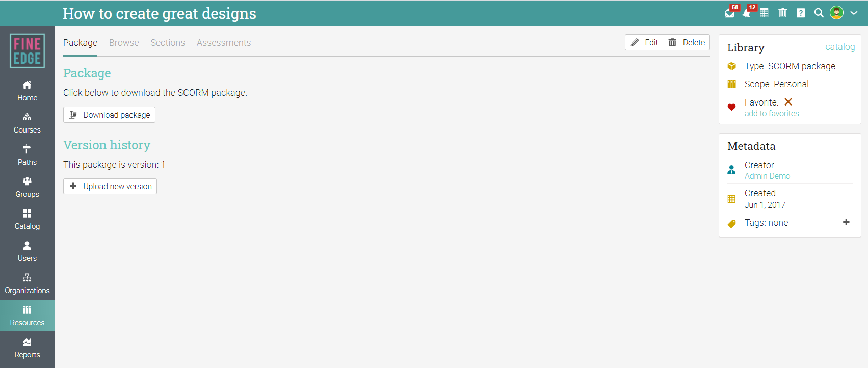Click the Fine Edge logo
Image resolution: width=868 pixels, height=368 pixels.
tap(27, 51)
